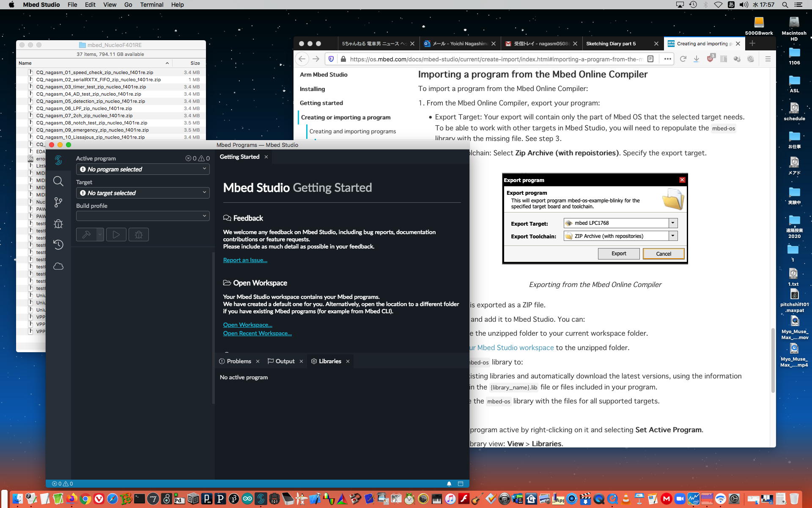Image resolution: width=812 pixels, height=508 pixels.
Task: Open the Build profile dropdown
Action: coord(143,216)
